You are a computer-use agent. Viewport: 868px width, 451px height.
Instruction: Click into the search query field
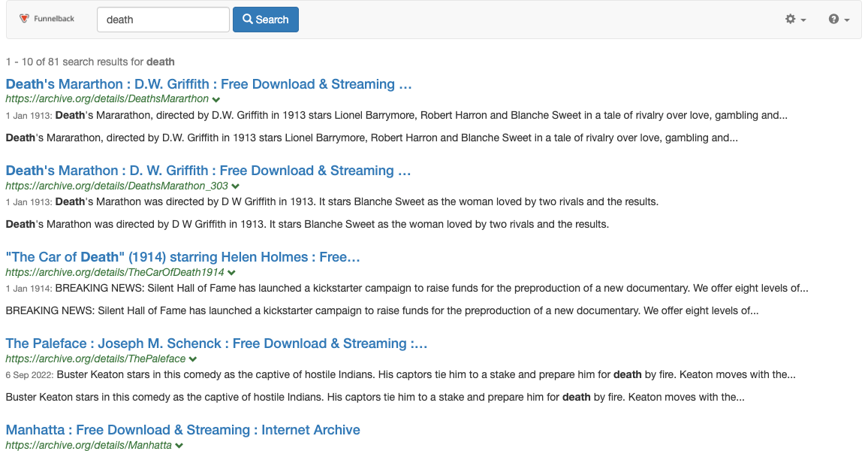[163, 20]
